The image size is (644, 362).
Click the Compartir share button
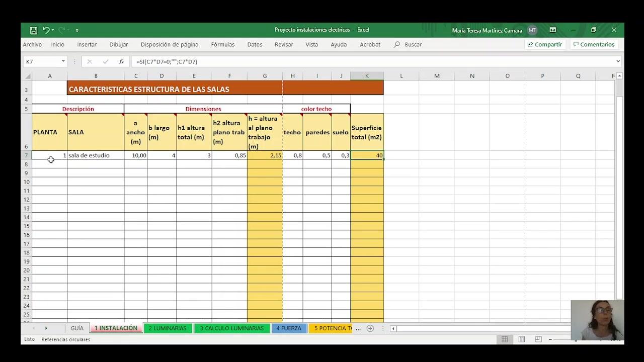coord(544,44)
